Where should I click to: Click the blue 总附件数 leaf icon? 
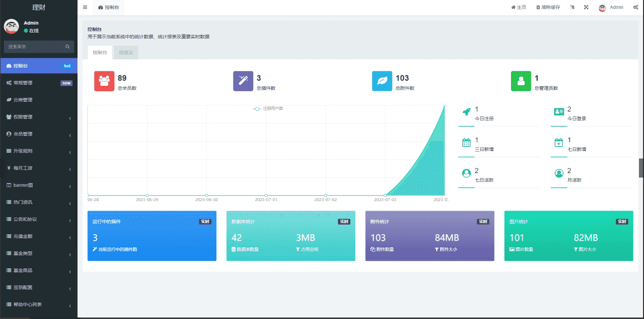click(382, 81)
